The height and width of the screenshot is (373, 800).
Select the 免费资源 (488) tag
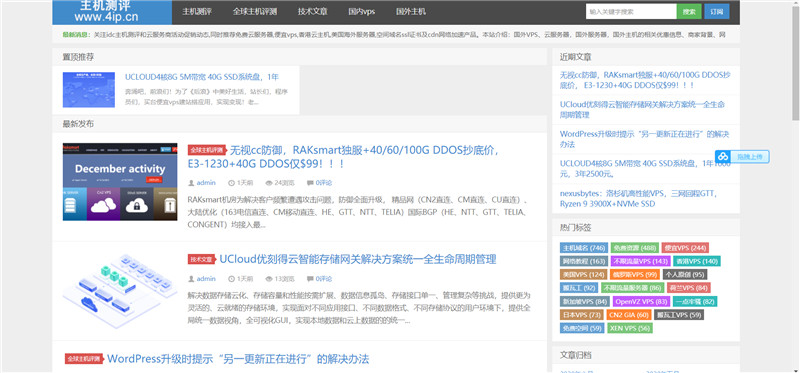(x=634, y=248)
